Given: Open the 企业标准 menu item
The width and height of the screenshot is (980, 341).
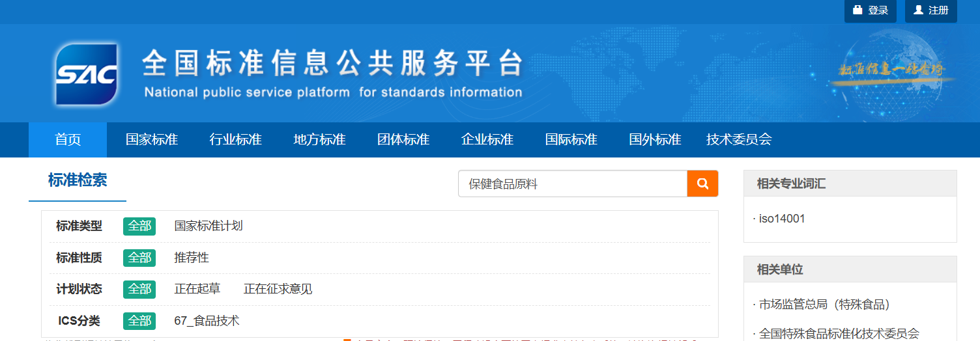Looking at the screenshot, I should (x=487, y=140).
